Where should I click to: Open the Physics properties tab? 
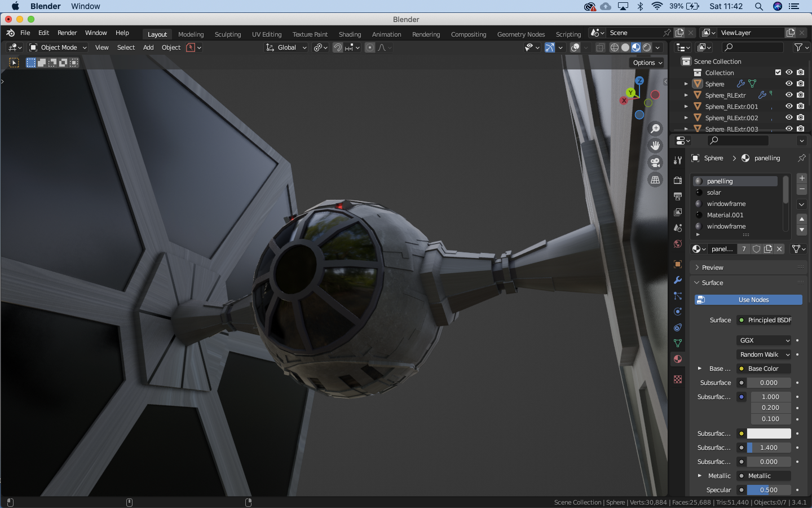coord(678,312)
